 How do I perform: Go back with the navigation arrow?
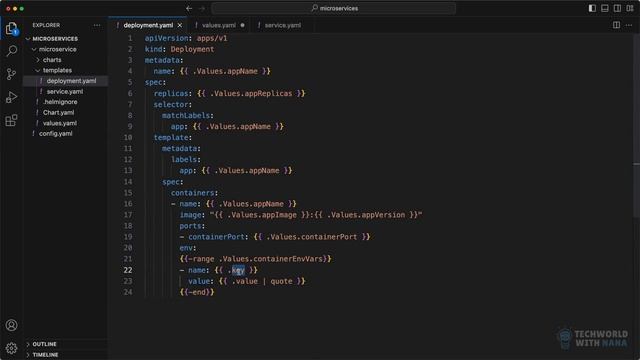click(x=189, y=8)
